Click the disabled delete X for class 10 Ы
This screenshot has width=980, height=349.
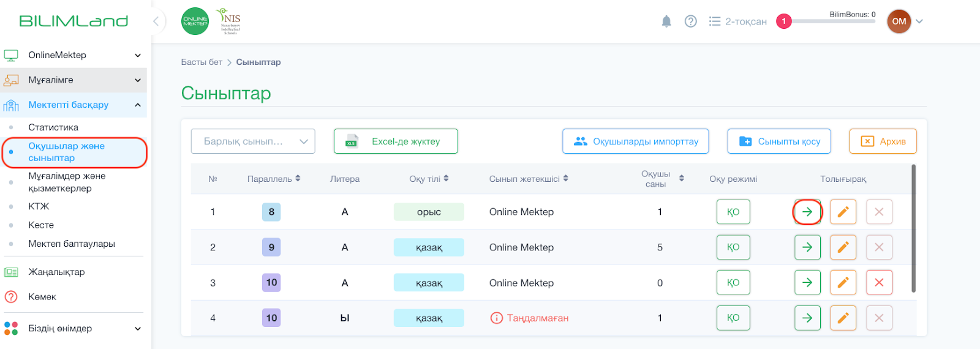click(x=879, y=318)
